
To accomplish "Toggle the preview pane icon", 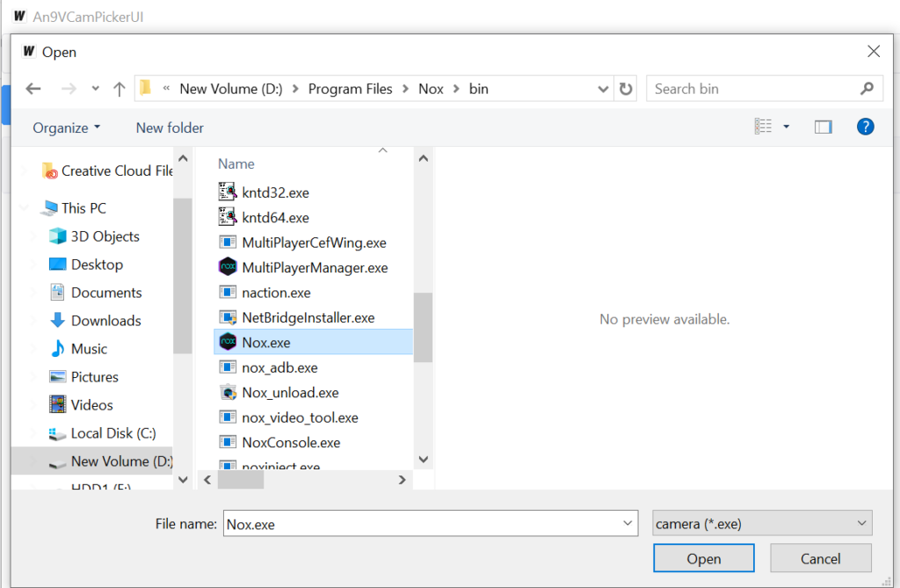I will coord(823,127).
